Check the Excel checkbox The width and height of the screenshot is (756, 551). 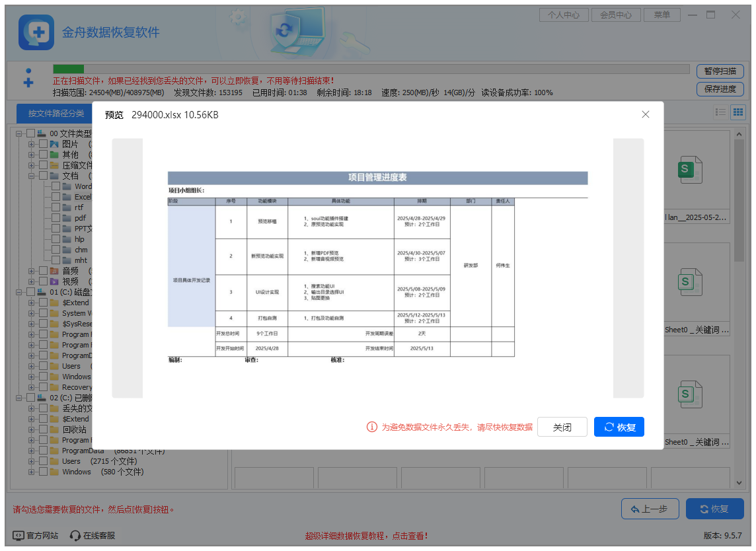[x=56, y=197]
